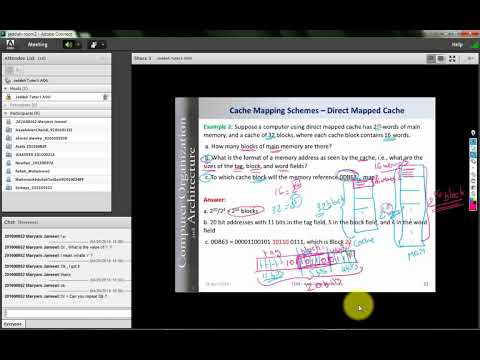Collapse the Hosts group in attendee list
Screen dimensions: 480x360
6,88
